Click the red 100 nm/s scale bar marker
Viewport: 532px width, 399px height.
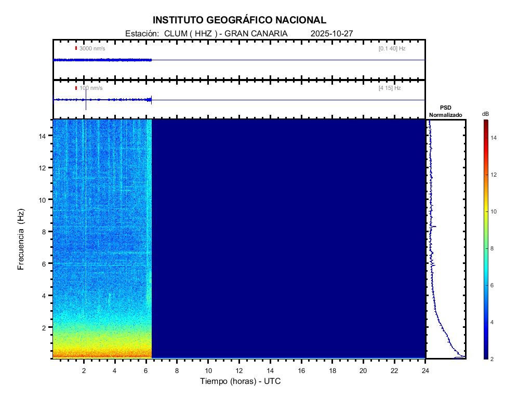tap(76, 88)
